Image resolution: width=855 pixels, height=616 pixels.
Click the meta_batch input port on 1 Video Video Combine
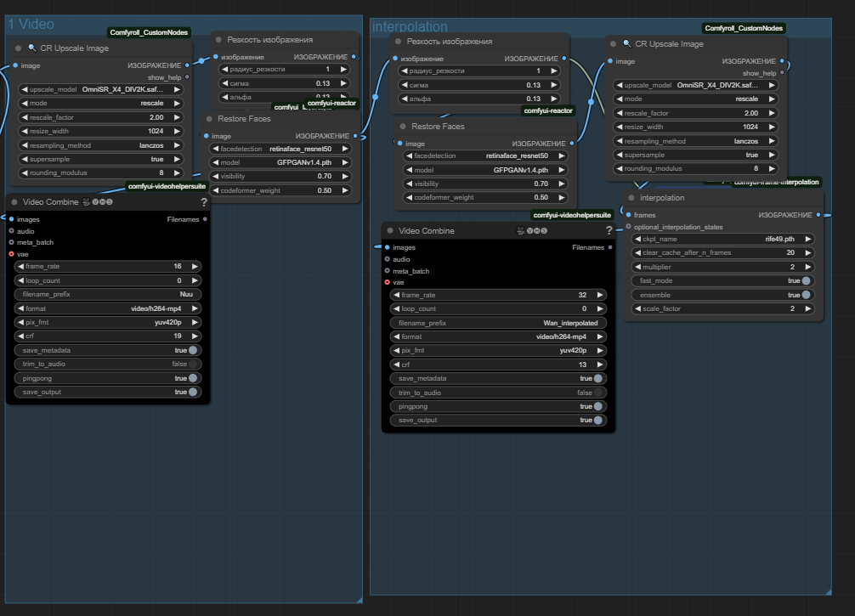coord(11,242)
